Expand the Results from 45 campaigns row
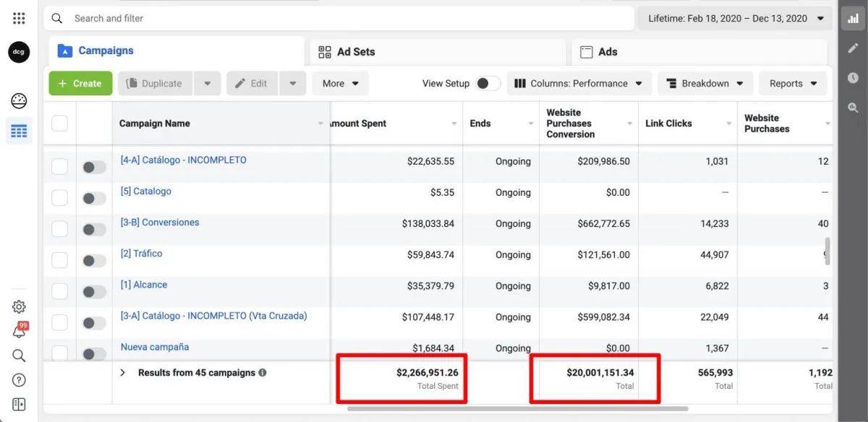The height and width of the screenshot is (422, 868). 122,373
